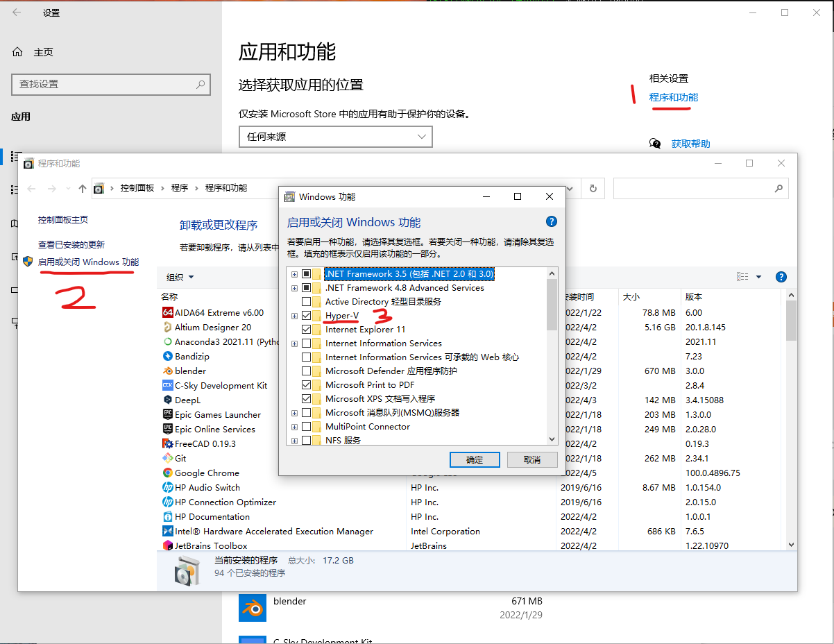This screenshot has height=644, width=834.
Task: Expand the Hyper-V tree node
Action: click(295, 316)
